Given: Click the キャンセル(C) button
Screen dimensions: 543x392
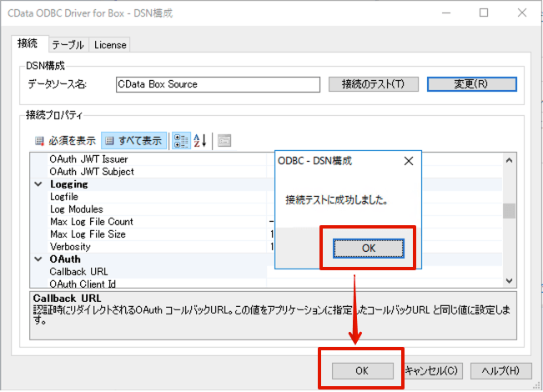Looking at the screenshot, I should pyautogui.click(x=432, y=371).
